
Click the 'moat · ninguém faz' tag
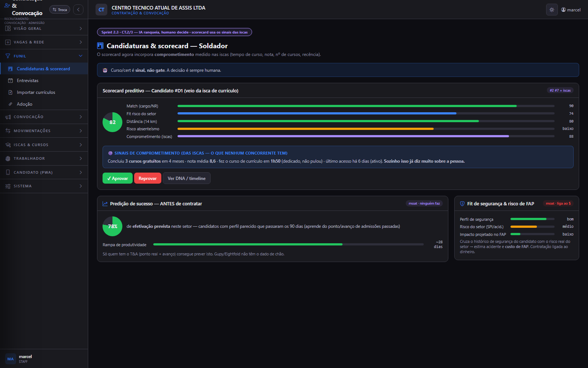click(424, 204)
